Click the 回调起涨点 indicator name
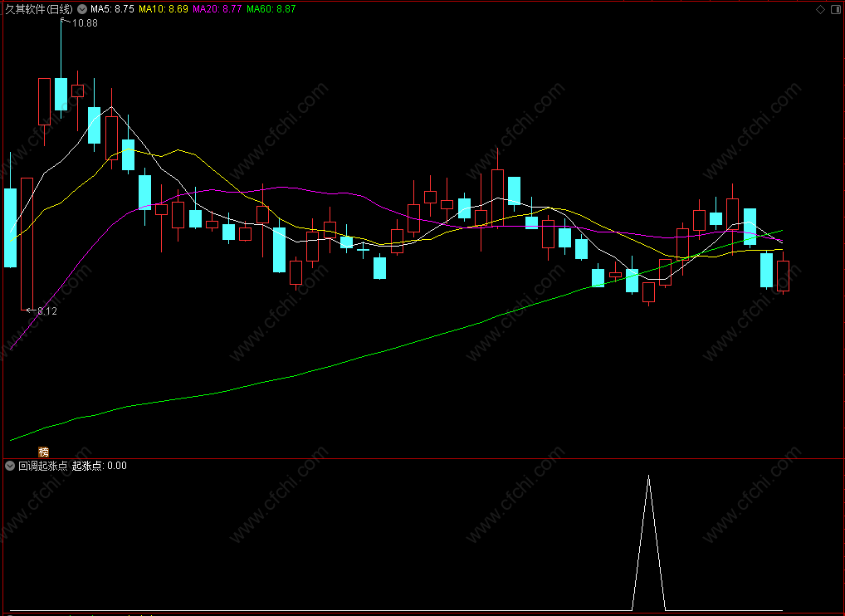 click(43, 466)
